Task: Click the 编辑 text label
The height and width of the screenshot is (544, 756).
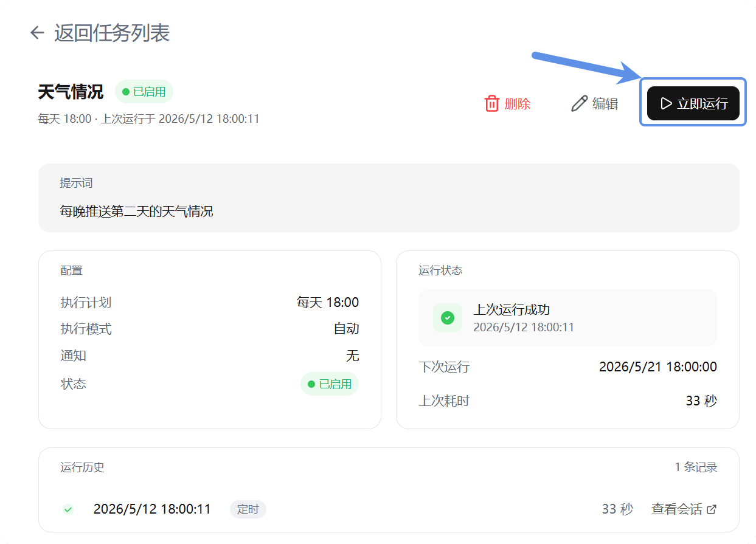Action: (x=605, y=104)
